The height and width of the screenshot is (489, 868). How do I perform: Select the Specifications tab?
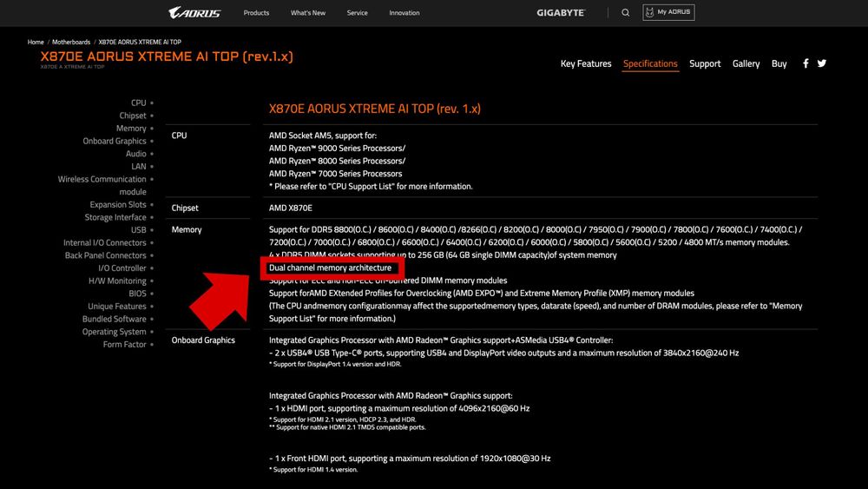(x=650, y=63)
